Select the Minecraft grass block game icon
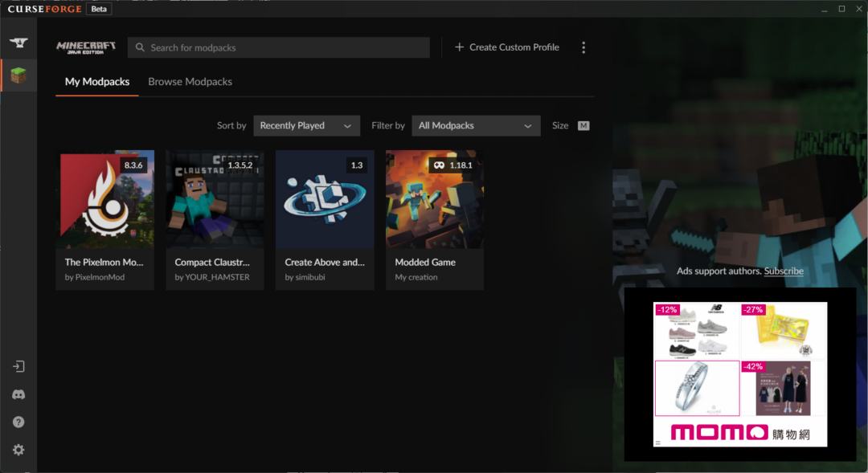The image size is (868, 473). (18, 75)
